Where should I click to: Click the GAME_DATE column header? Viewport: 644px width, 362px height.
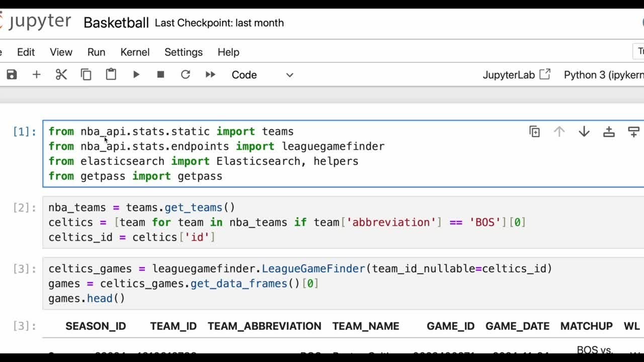(517, 326)
